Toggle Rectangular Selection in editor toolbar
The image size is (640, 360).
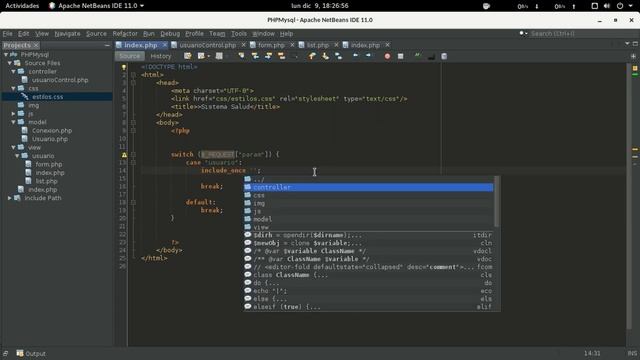click(296, 56)
